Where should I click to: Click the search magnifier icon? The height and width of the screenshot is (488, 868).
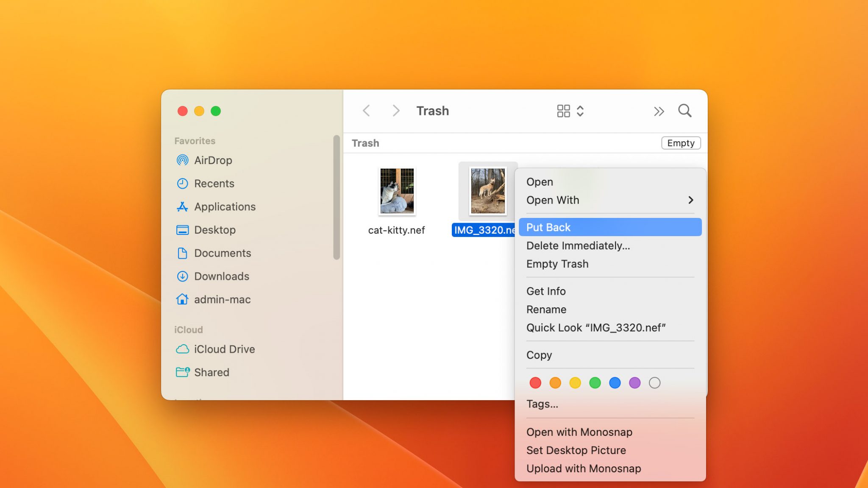[684, 111]
